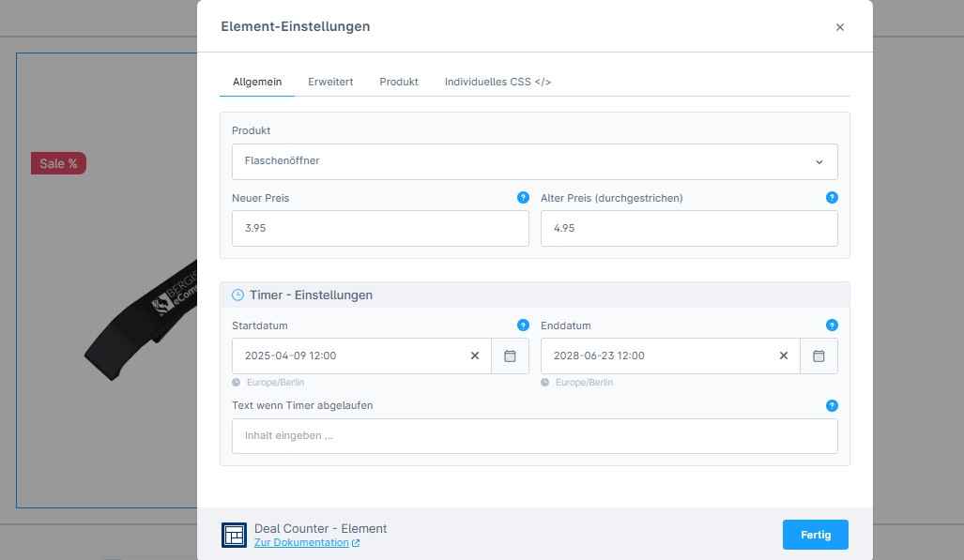Screen dimensions: 964x560
Task: Click help icon for Text wenn Timer abgelaufen
Action: point(832,406)
